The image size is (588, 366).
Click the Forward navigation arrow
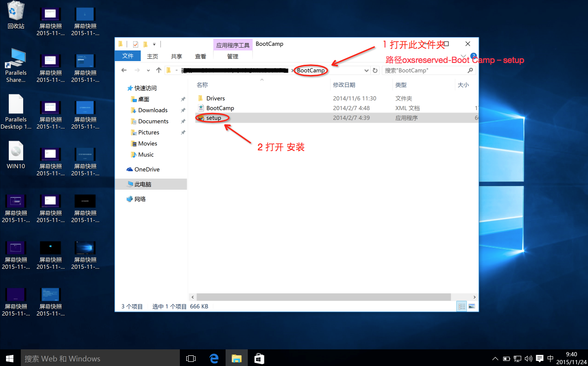(137, 70)
